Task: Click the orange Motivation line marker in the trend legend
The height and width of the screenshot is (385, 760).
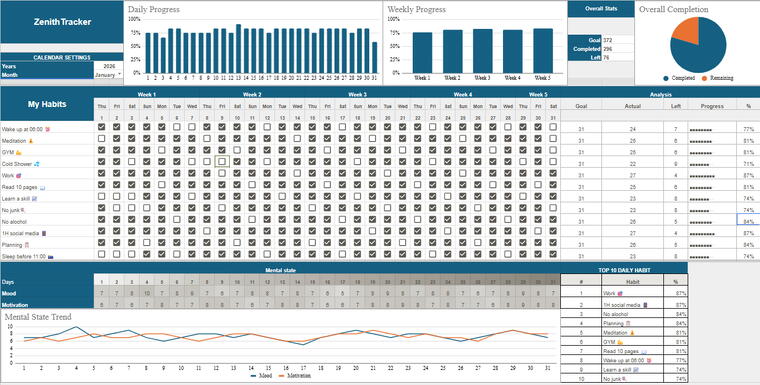Action: [281, 376]
